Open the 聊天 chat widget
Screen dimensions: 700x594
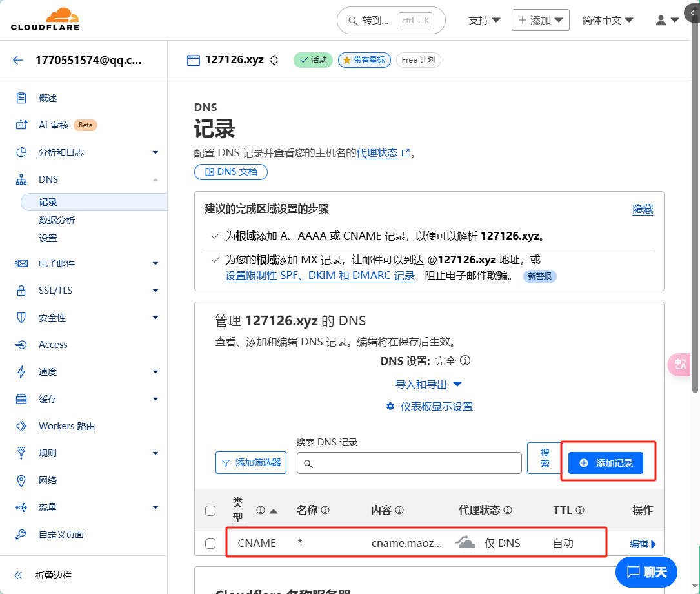pos(646,572)
